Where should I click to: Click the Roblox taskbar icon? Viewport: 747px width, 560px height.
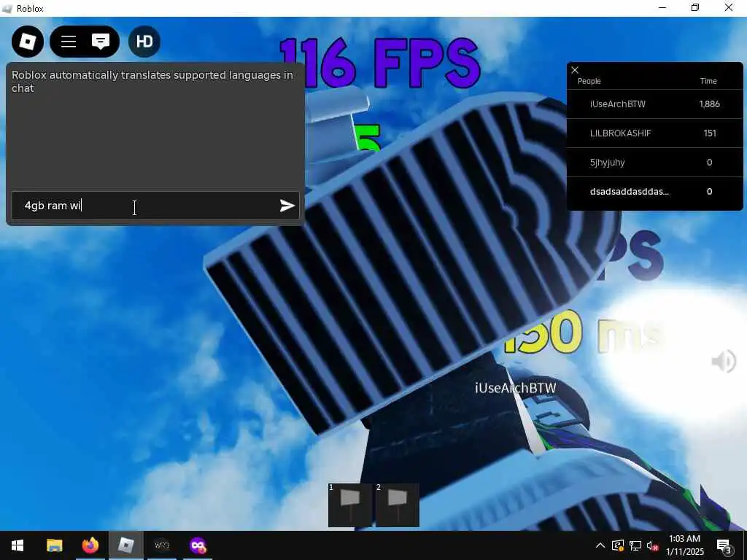pyautogui.click(x=125, y=545)
